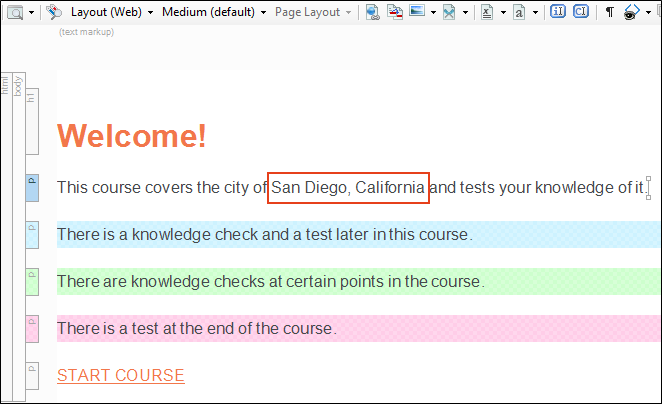
Task: Select the h1 structure bar
Action: [32, 122]
